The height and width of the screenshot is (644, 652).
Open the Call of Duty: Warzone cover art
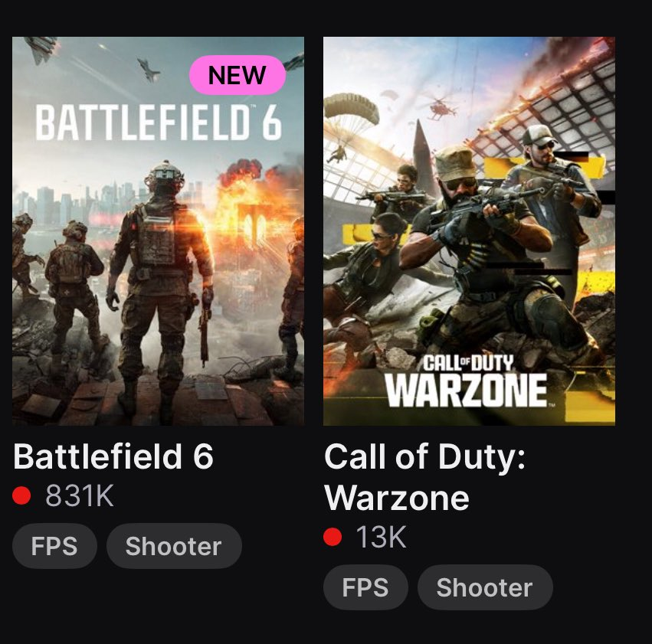coord(469,230)
